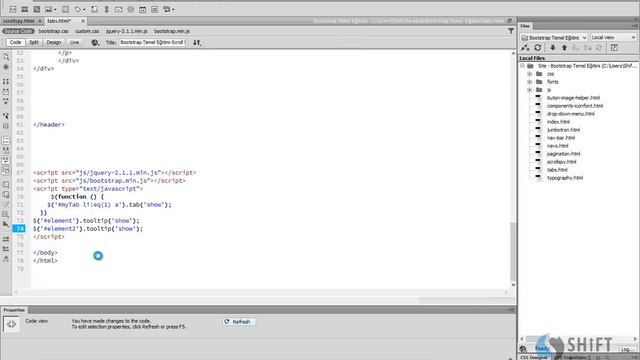Select index.html in Local Files
This screenshot has height=360, width=640.
click(x=558, y=122)
